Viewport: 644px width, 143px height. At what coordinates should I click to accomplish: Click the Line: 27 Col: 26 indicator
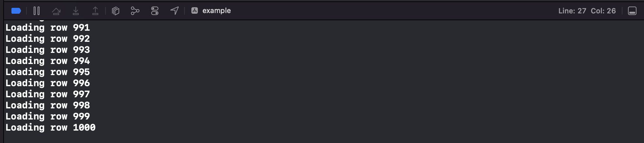click(587, 11)
